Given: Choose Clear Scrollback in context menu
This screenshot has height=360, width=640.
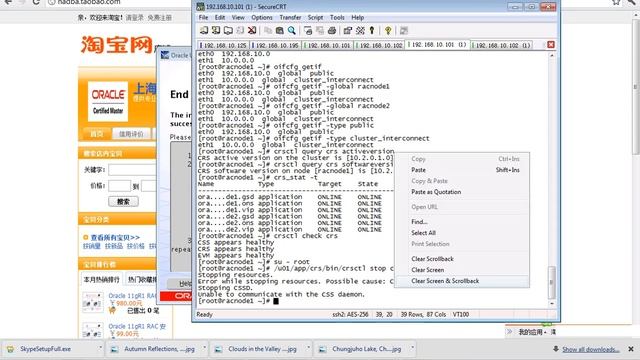Looking at the screenshot, I should (x=462, y=259).
